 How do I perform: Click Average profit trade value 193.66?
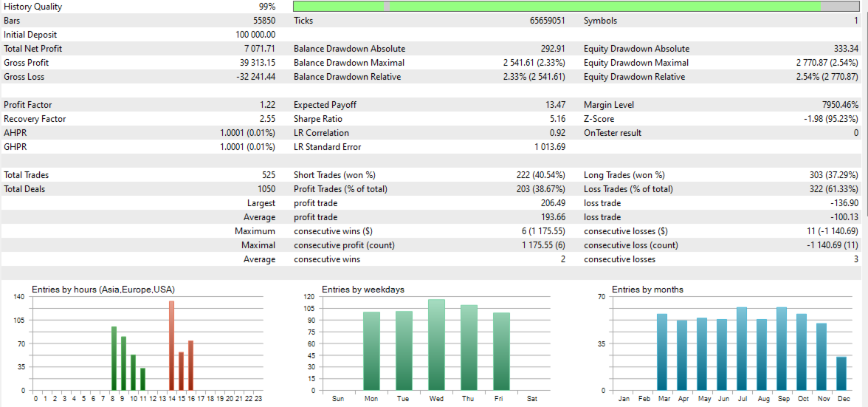(553, 217)
